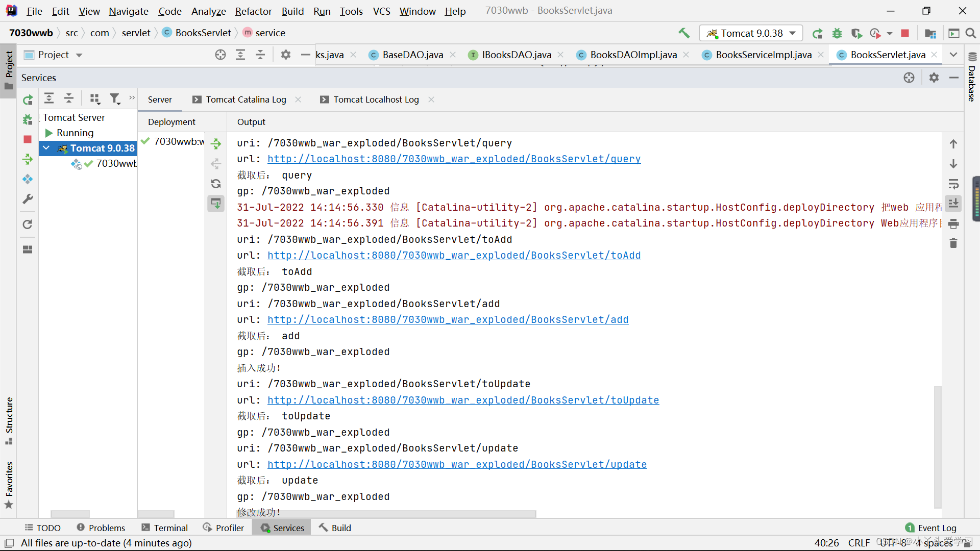Run with Coverage from the top toolbar
This screenshot has height=551, width=980.
point(856,33)
